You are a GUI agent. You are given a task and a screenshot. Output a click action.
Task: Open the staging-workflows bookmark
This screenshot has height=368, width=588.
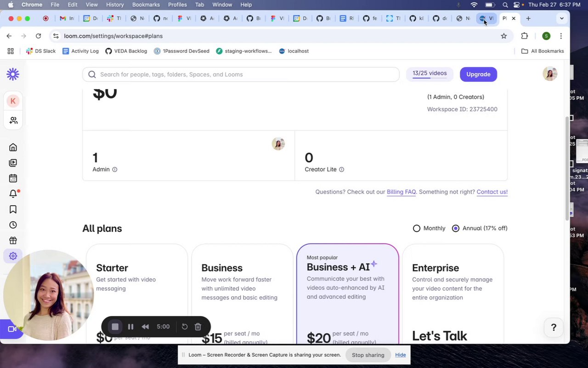coord(244,51)
